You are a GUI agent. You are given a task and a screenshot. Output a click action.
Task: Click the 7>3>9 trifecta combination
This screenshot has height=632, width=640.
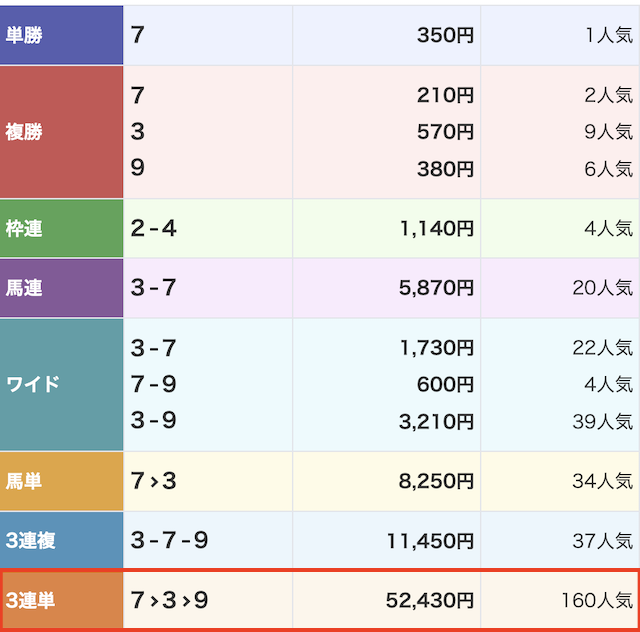[x=169, y=600]
